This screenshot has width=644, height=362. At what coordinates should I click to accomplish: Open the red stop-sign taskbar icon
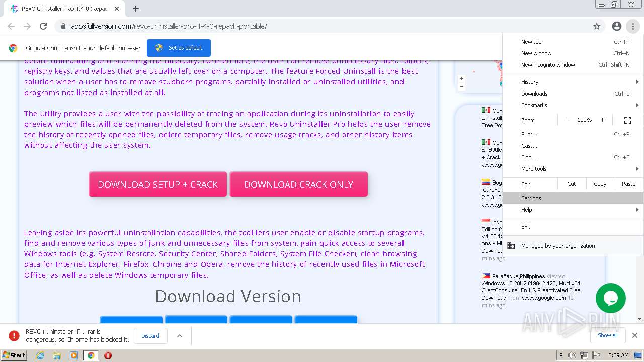[x=108, y=355]
